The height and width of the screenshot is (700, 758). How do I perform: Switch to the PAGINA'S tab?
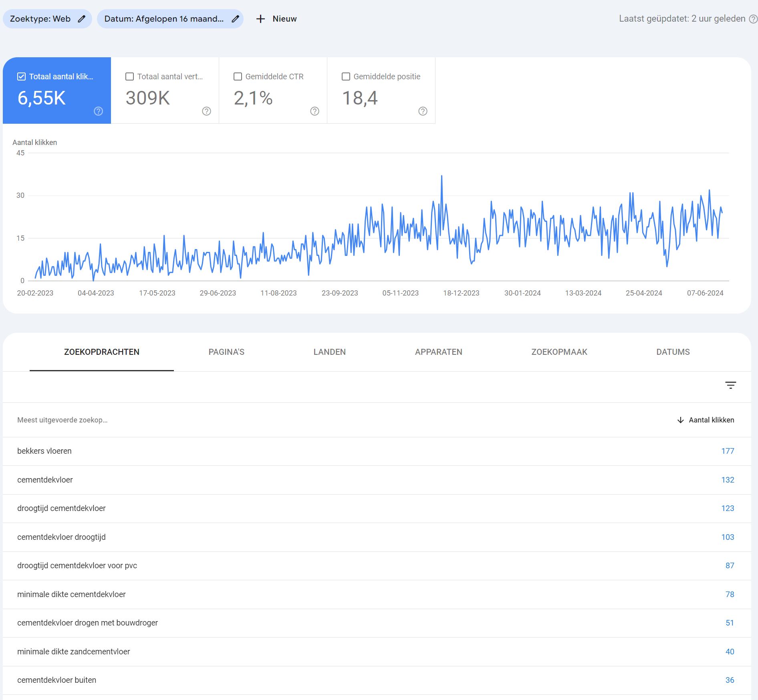[226, 352]
